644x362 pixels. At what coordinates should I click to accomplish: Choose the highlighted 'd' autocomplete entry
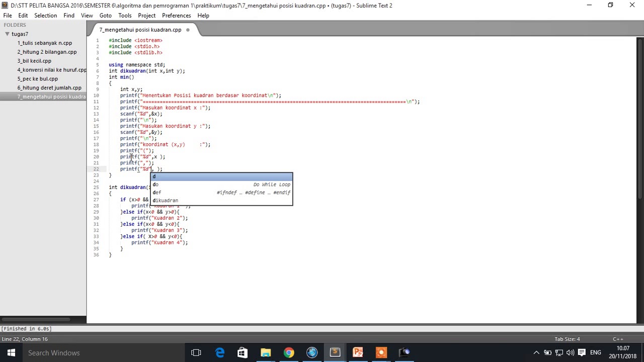tap(221, 176)
